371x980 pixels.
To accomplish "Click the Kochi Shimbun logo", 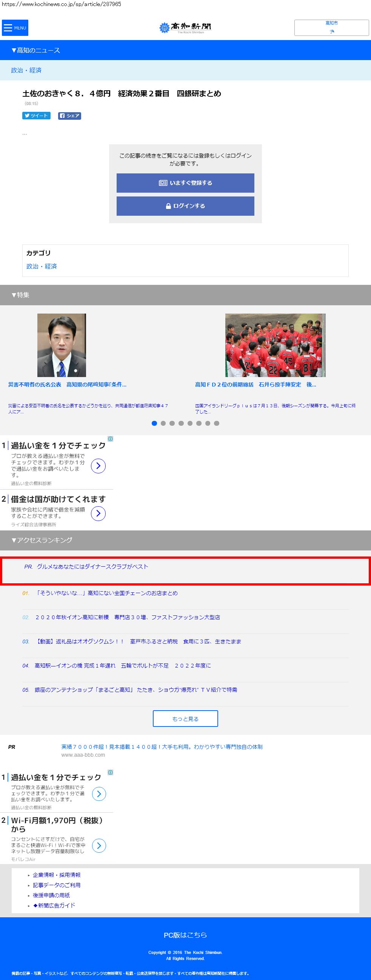I will pyautogui.click(x=185, y=28).
